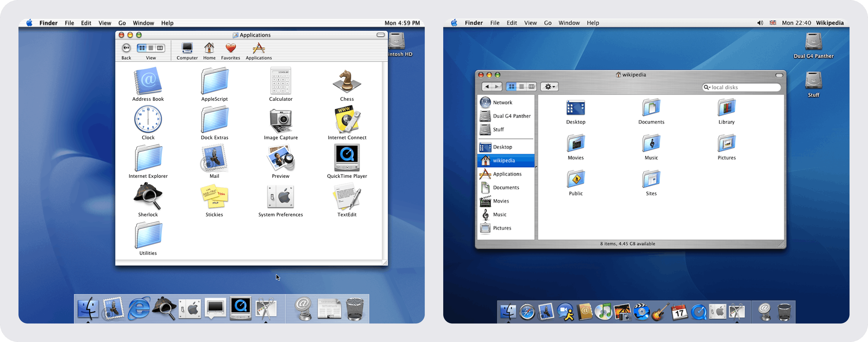This screenshot has width=868, height=342.
Task: Open the UK flag input menu
Action: pos(773,23)
